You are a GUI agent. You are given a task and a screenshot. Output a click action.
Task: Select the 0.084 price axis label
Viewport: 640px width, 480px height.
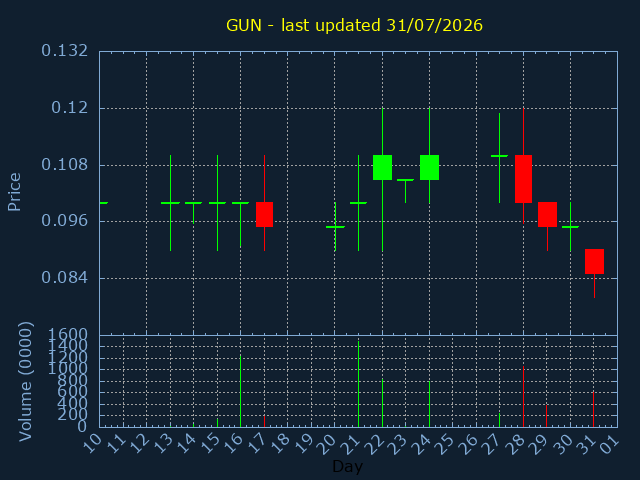tap(64, 278)
